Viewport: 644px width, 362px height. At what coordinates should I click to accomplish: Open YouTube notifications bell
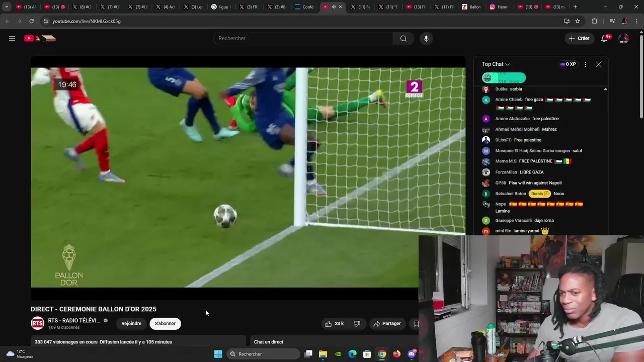pos(605,38)
